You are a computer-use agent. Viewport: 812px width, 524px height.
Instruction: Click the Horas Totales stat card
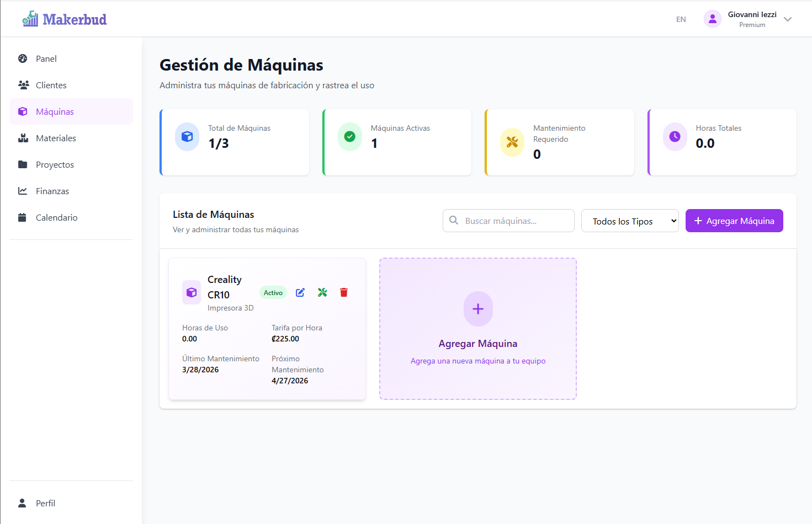click(x=722, y=142)
